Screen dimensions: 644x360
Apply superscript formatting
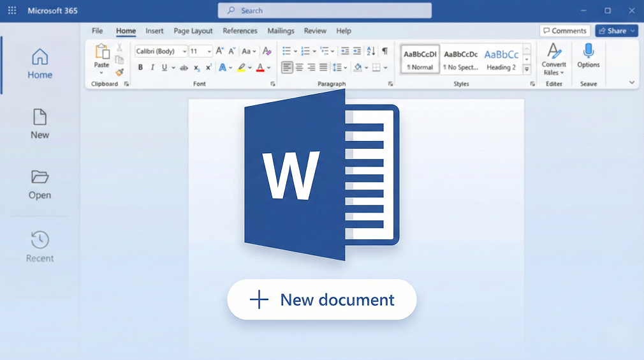(x=209, y=68)
